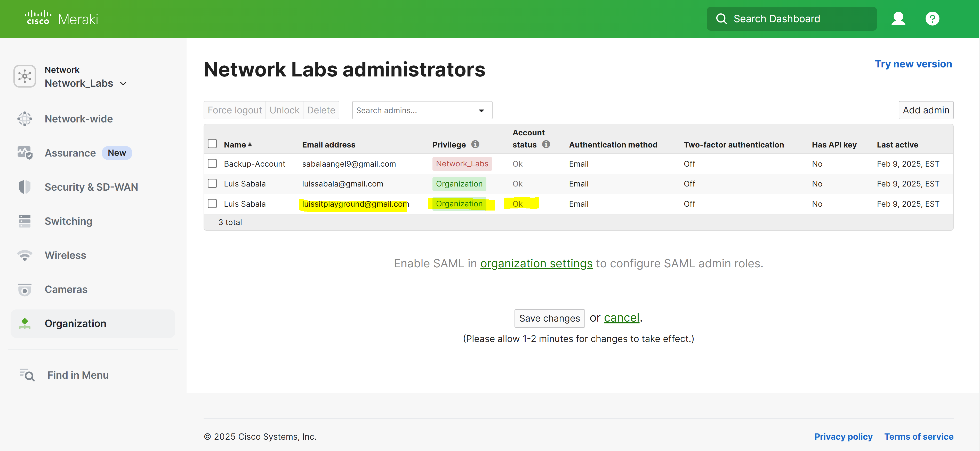Click the Email address column header
The image size is (980, 451).
[x=329, y=145]
